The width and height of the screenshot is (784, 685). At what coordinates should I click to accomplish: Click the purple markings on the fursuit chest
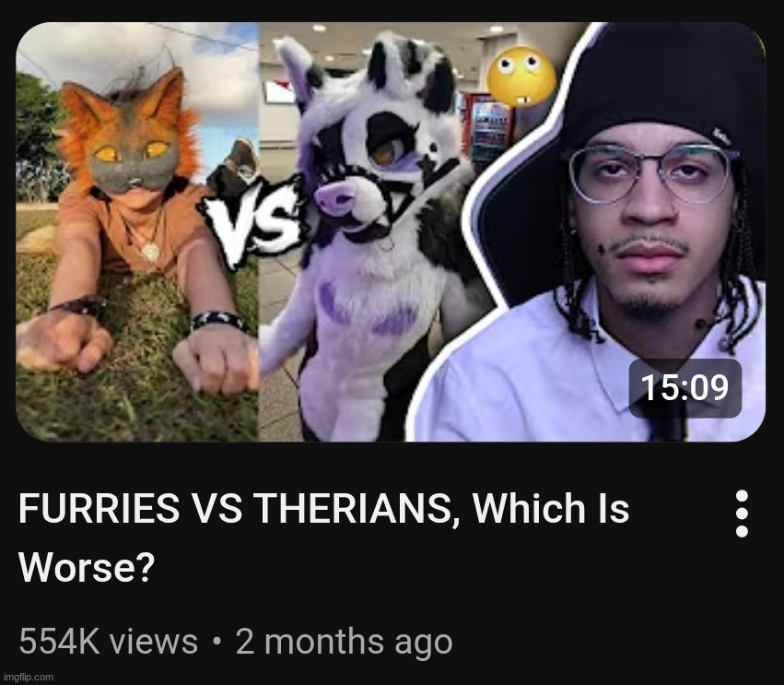[369, 310]
